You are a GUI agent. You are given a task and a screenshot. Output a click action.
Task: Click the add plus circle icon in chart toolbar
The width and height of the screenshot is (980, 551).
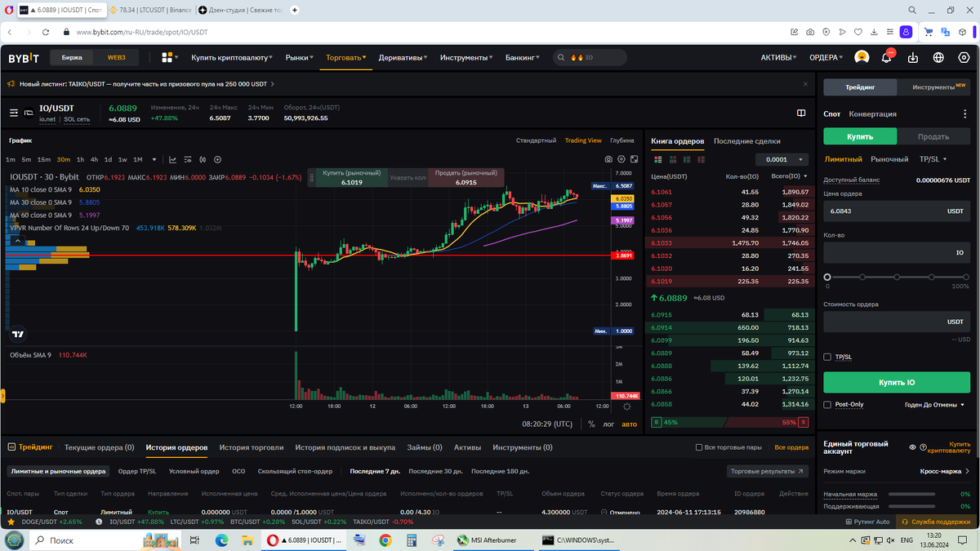pyautogui.click(x=217, y=160)
